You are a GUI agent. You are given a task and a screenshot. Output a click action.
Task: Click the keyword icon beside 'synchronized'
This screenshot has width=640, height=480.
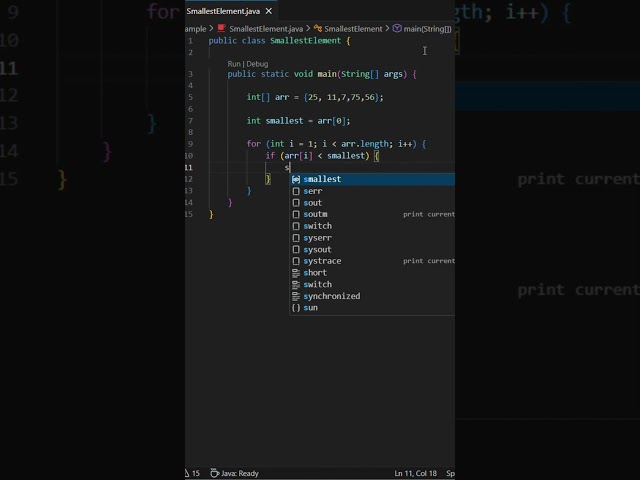click(296, 296)
